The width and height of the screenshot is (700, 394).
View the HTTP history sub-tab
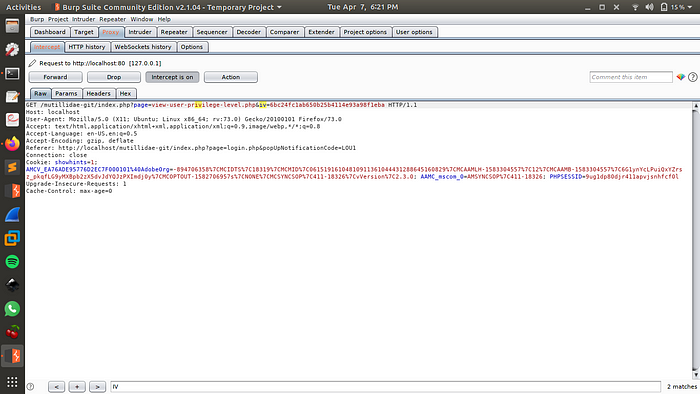coord(87,47)
